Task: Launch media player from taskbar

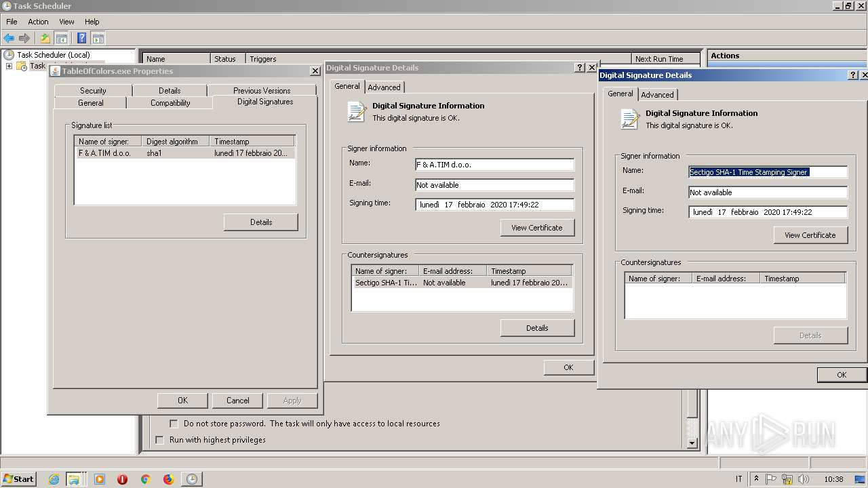Action: point(100,479)
